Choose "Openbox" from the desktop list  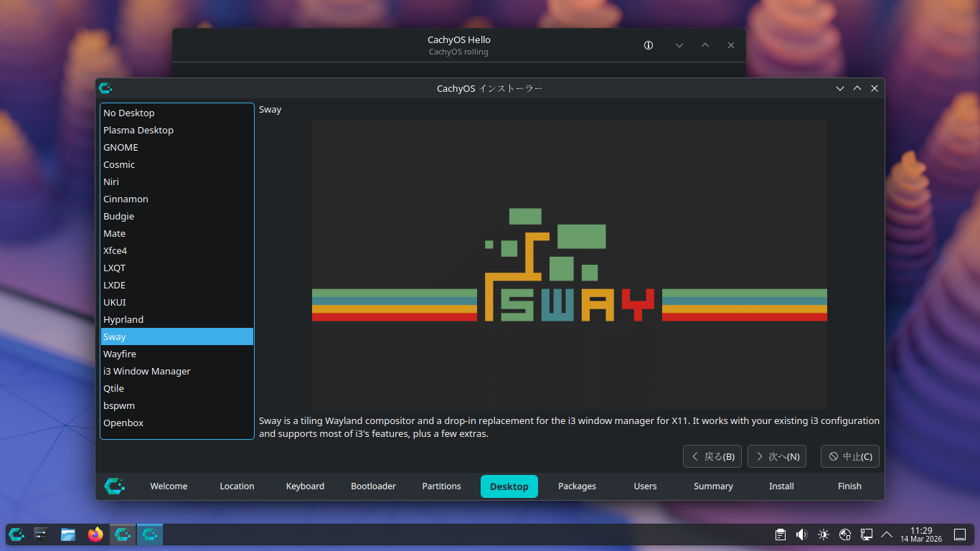tap(177, 423)
